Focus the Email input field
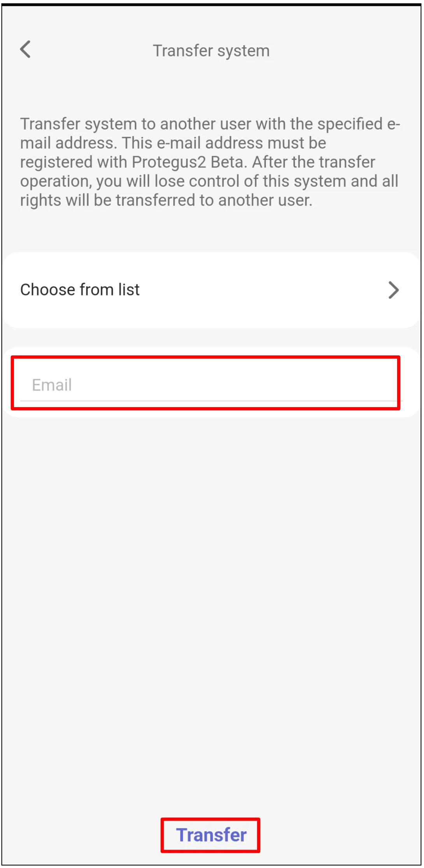This screenshot has height=868, width=424. pos(210,385)
